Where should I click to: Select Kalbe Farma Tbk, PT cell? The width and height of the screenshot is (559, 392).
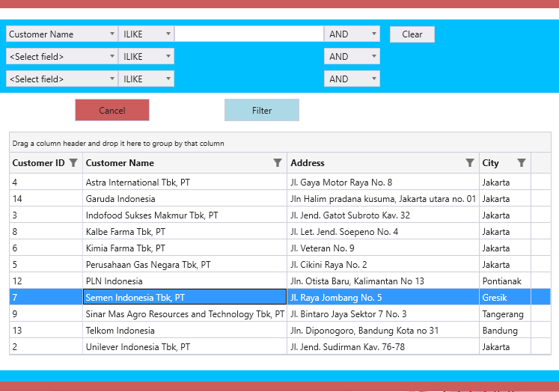coord(185,231)
